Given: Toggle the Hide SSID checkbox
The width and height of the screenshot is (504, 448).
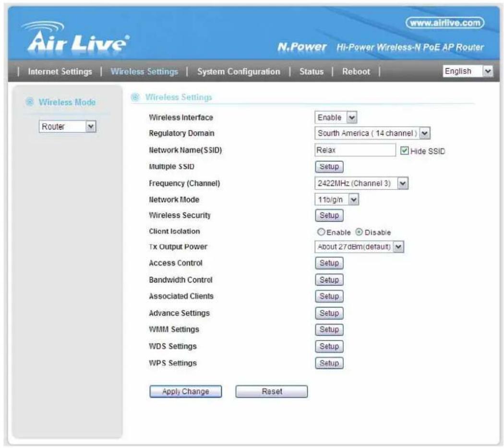Looking at the screenshot, I should click(x=404, y=151).
